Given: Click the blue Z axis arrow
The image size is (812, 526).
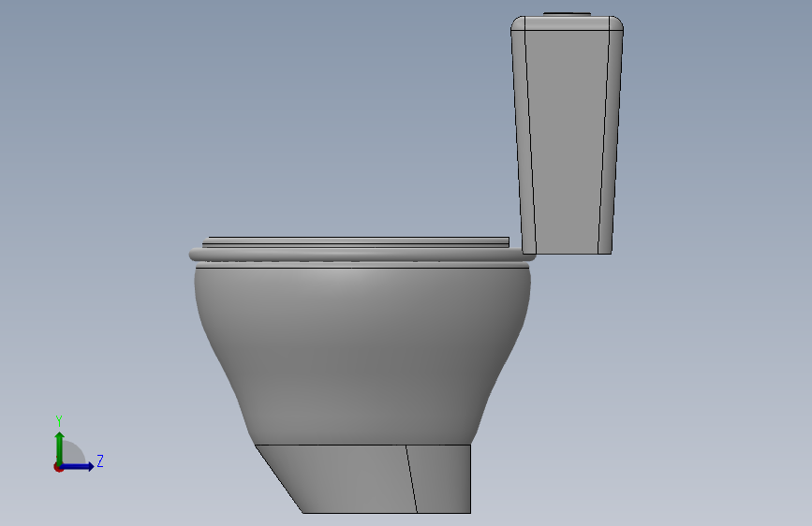Looking at the screenshot, I should tap(78, 466).
